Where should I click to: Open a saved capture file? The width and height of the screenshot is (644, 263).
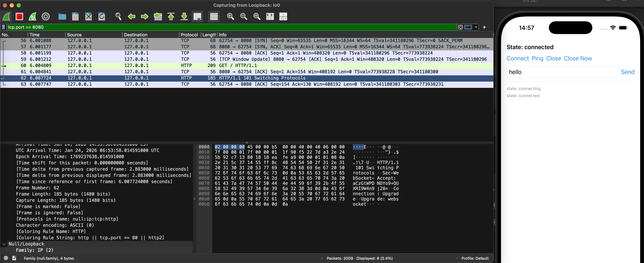tap(62, 16)
